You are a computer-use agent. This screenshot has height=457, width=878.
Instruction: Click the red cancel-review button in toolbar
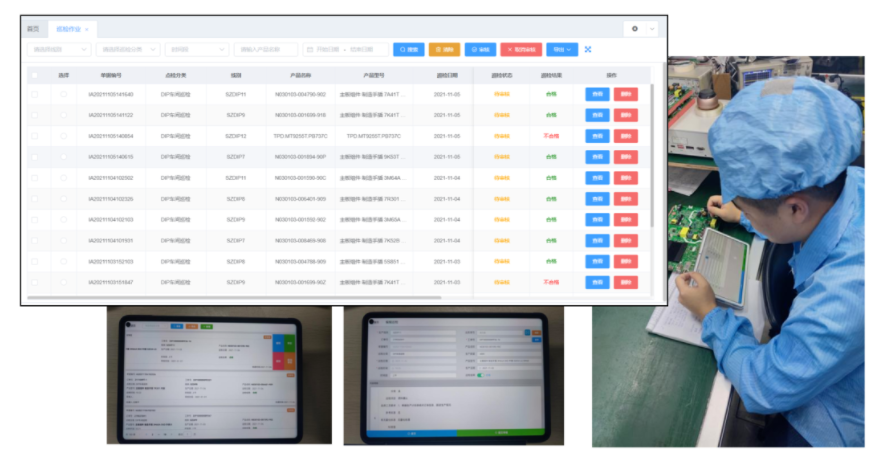point(521,49)
